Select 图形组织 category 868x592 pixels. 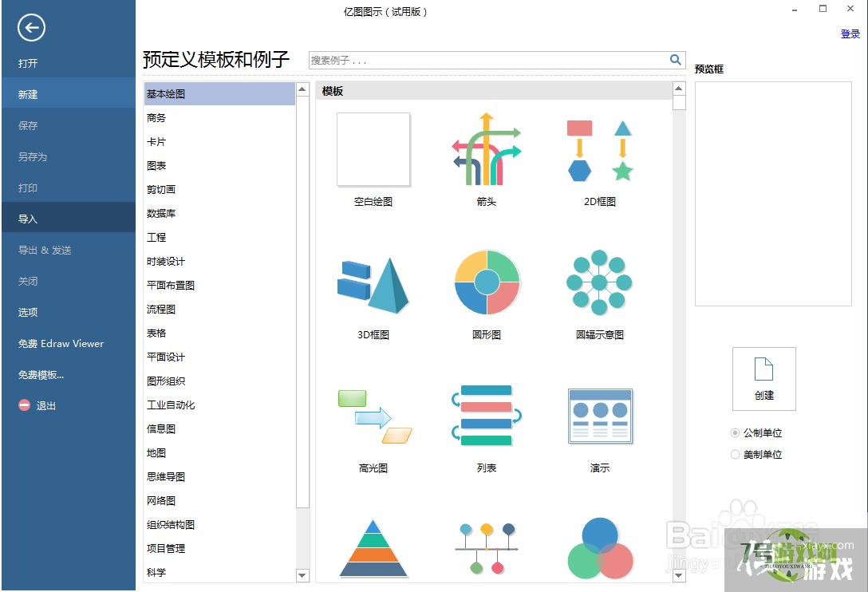point(219,381)
